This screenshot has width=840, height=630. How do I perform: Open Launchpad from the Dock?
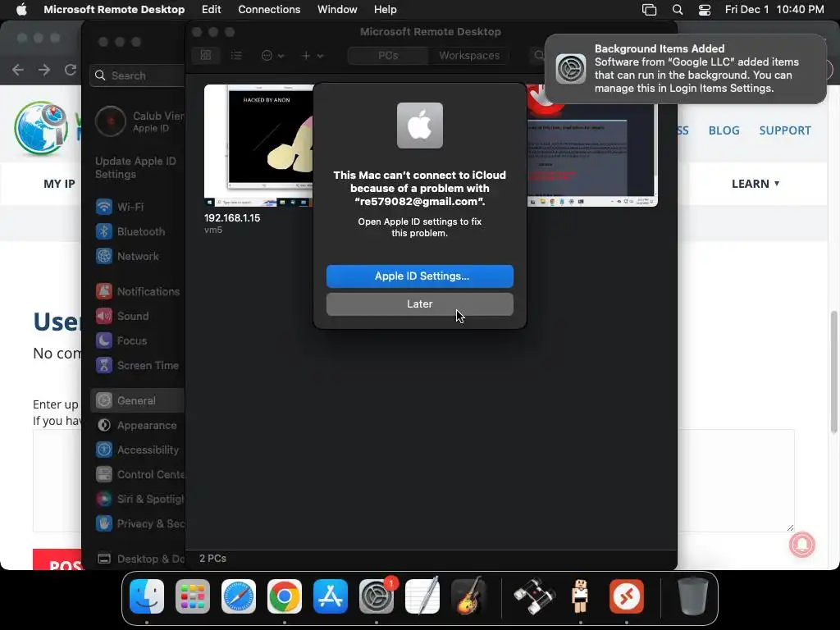click(x=193, y=596)
